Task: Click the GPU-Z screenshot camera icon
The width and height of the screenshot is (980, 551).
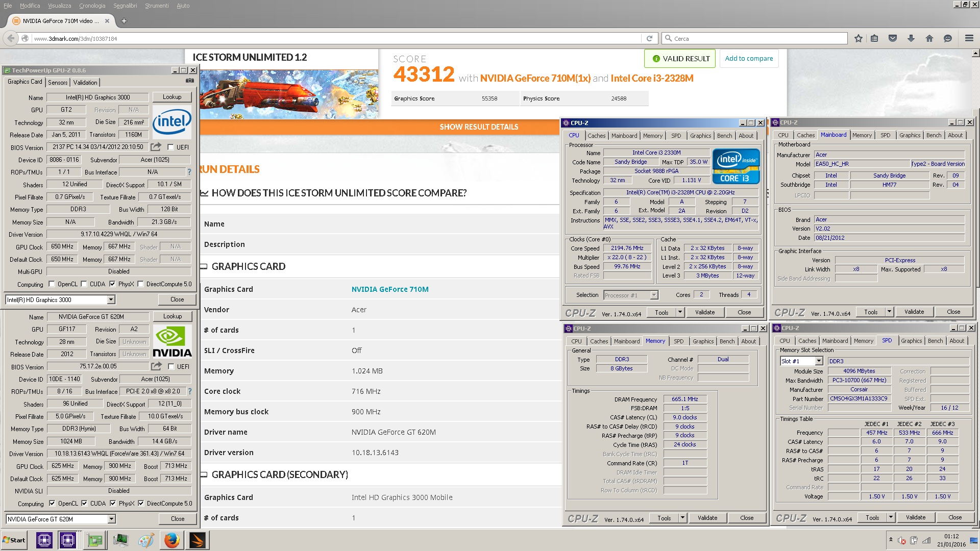Action: [189, 81]
